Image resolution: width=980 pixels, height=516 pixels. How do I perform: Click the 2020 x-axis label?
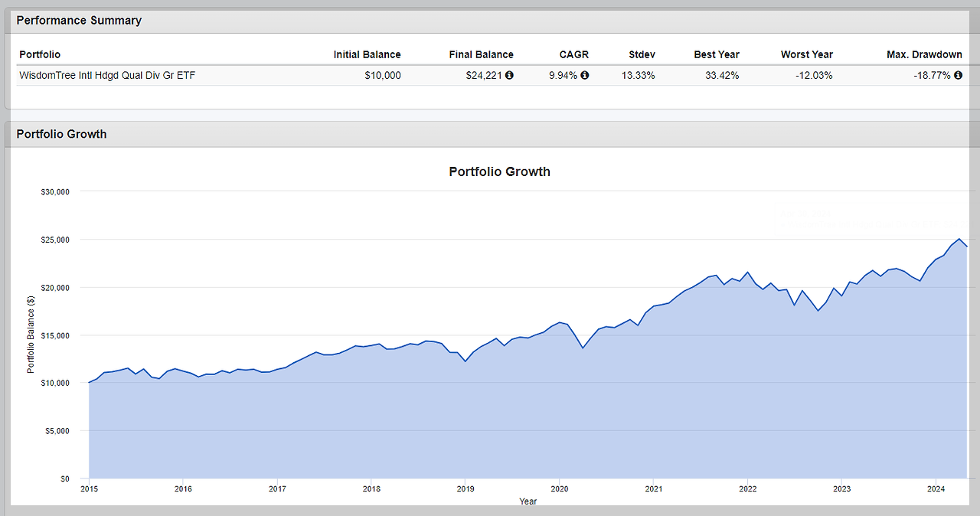pos(560,488)
